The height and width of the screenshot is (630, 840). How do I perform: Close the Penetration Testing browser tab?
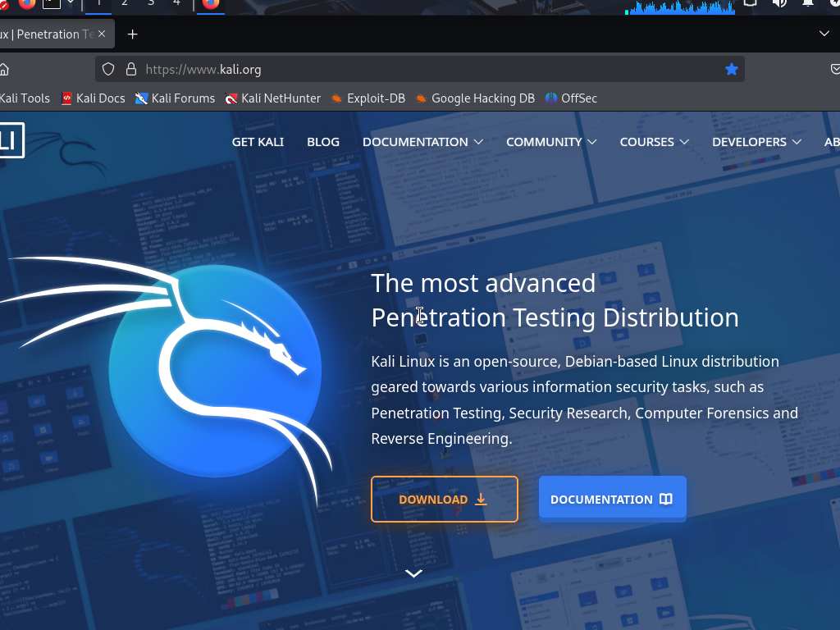tap(102, 34)
